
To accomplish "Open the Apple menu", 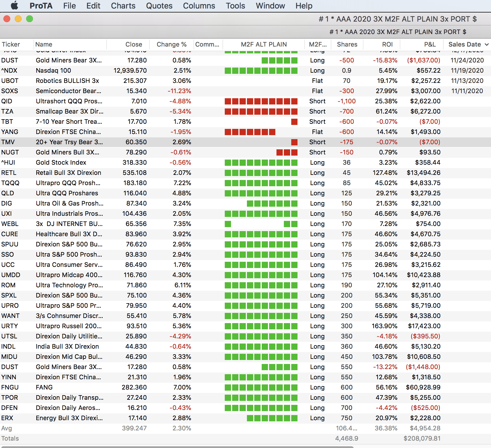I will tap(15, 6).
